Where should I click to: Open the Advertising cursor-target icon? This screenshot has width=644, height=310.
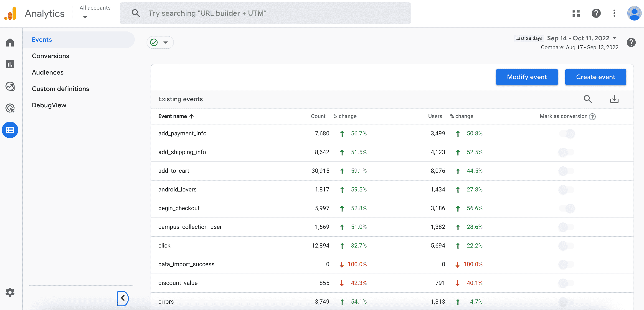point(10,108)
